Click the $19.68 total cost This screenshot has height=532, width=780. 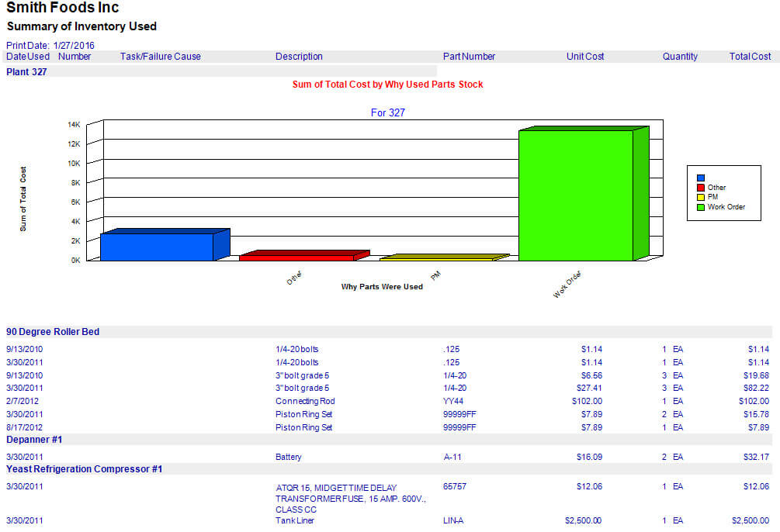(x=757, y=375)
